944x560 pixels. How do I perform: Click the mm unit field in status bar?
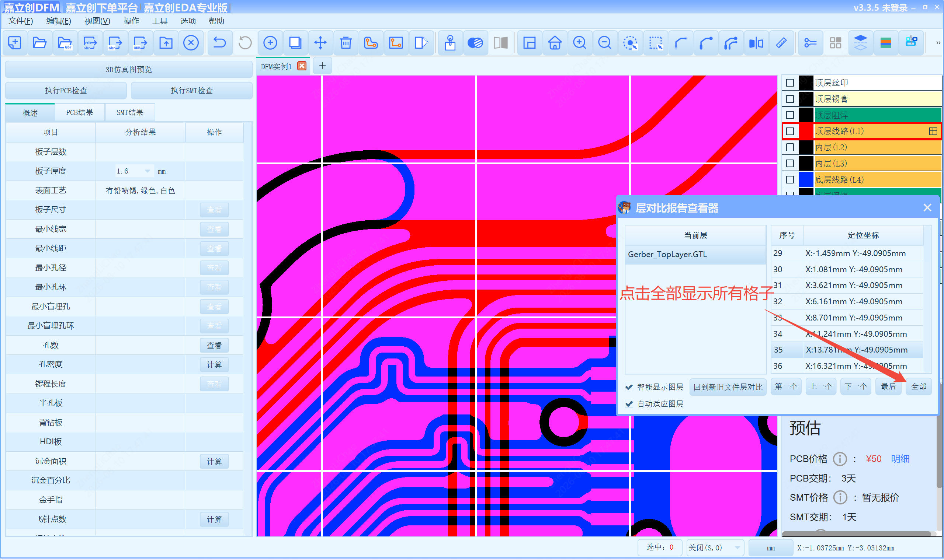[771, 548]
